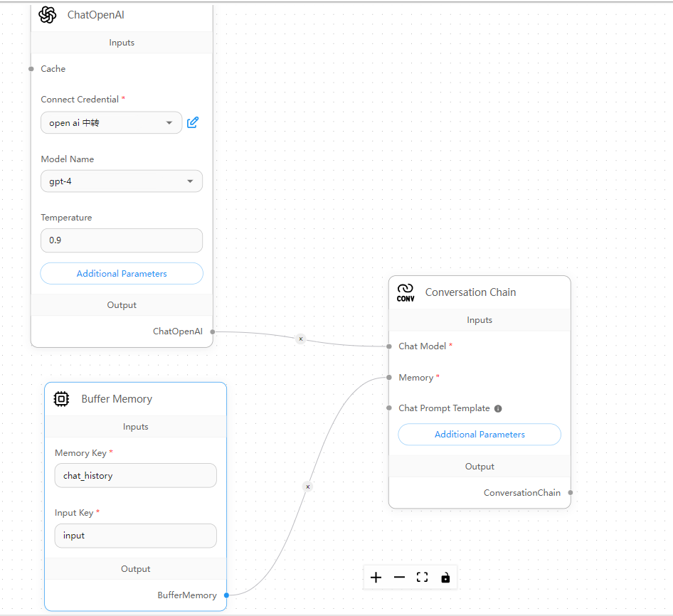
Task: Click the Temperature input field
Action: [x=121, y=240]
